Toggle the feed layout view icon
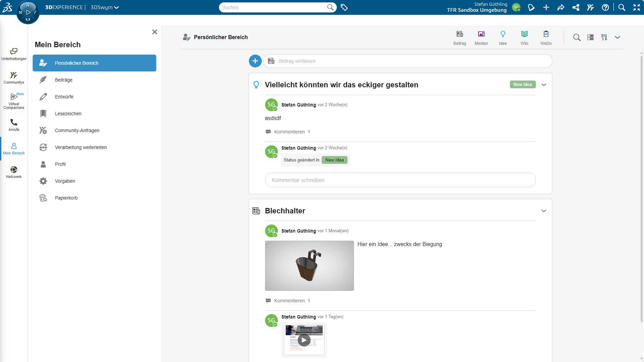 (590, 37)
